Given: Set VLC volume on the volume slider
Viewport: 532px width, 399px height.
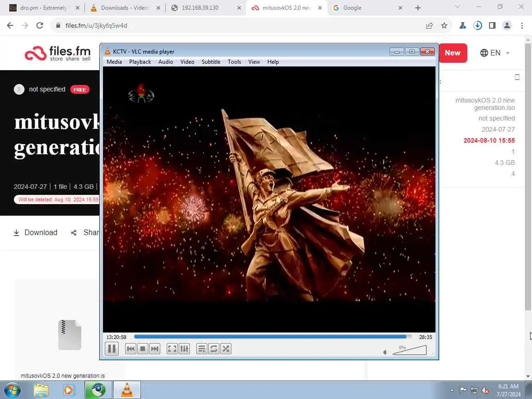Looking at the screenshot, I should coord(410,350).
